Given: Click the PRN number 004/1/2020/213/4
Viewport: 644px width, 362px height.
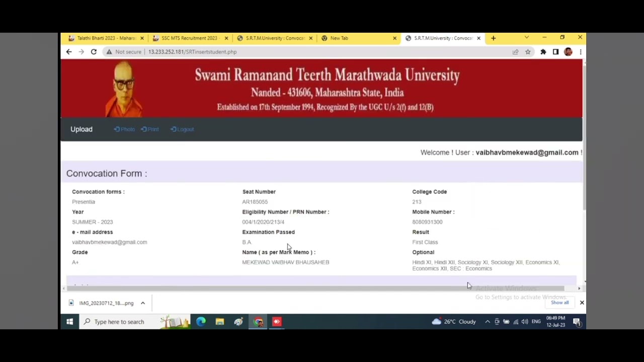Looking at the screenshot, I should click(263, 222).
